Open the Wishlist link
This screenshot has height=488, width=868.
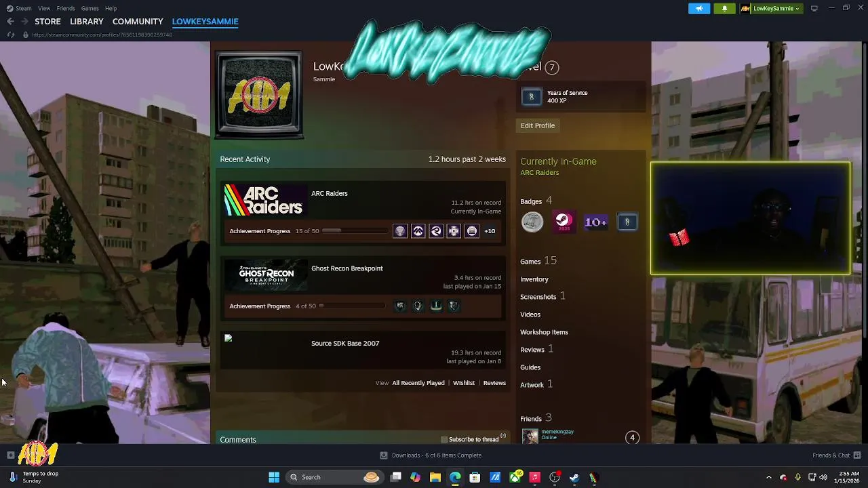coord(464,383)
